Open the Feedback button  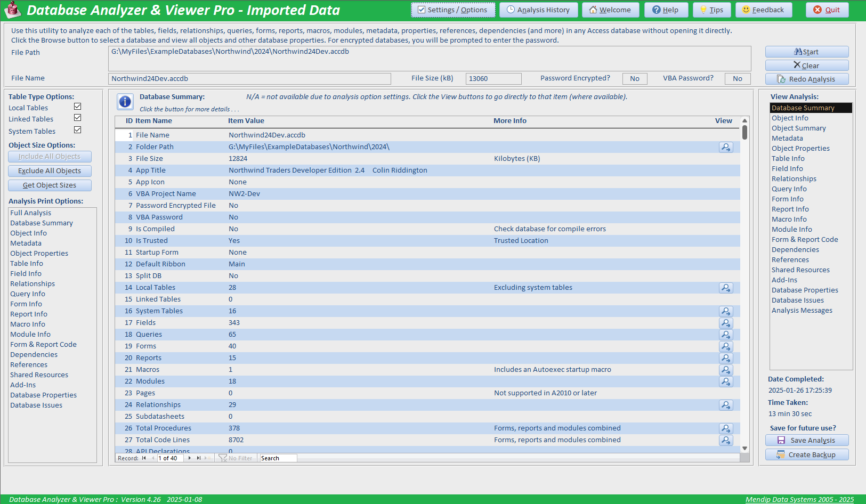coord(764,10)
